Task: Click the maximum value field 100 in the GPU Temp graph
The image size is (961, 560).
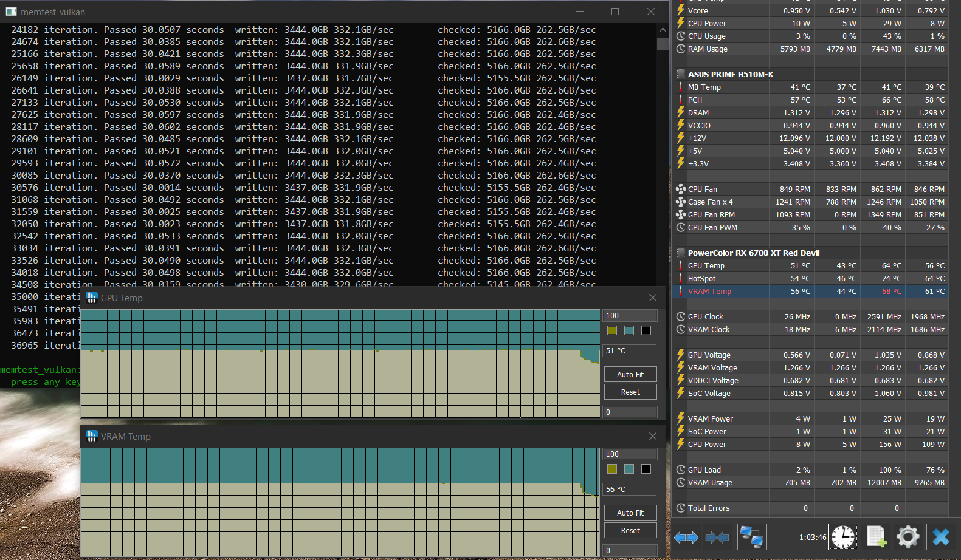Action: click(630, 316)
